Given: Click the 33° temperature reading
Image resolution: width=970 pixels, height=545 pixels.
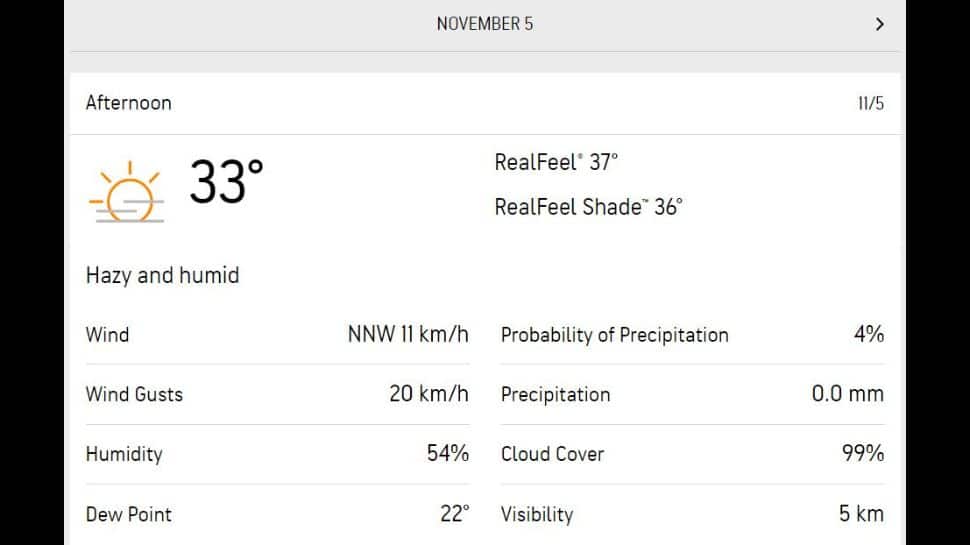Looking at the screenshot, I should [226, 182].
